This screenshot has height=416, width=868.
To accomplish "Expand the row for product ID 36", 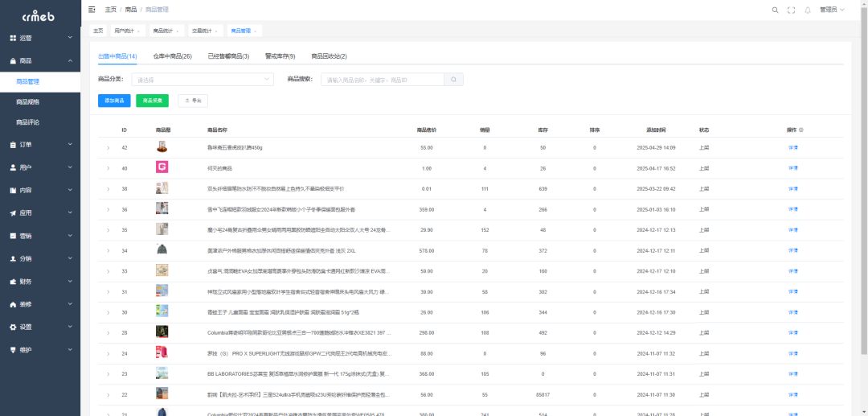I will (x=108, y=209).
